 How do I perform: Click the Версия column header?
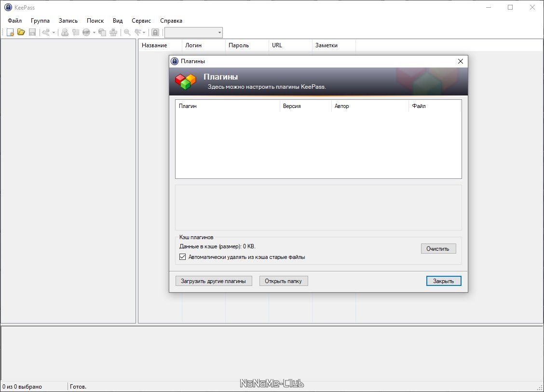[x=306, y=106]
